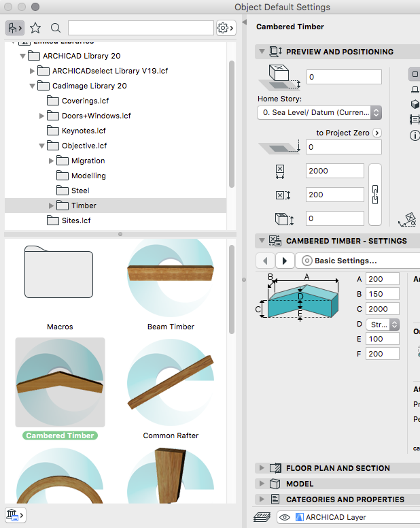Viewport: 420px width, 528px height.
Task: Open library settings gear menu
Action: tap(226, 28)
